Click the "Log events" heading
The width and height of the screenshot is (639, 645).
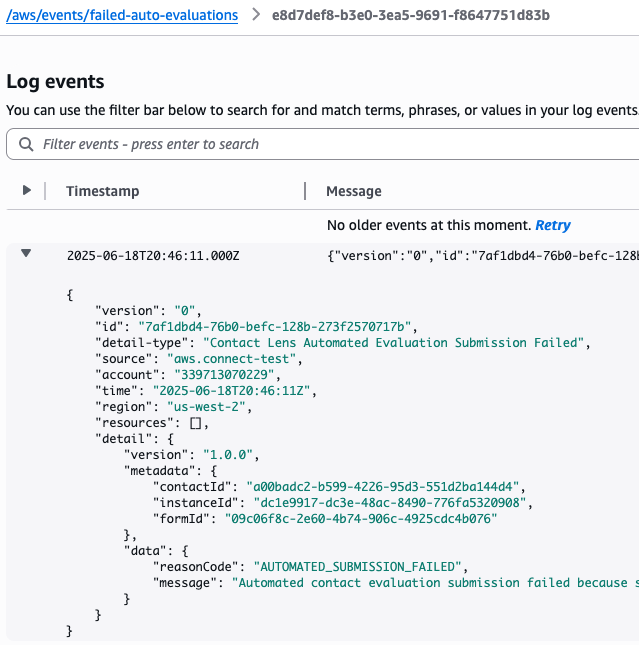pyautogui.click(x=55, y=82)
